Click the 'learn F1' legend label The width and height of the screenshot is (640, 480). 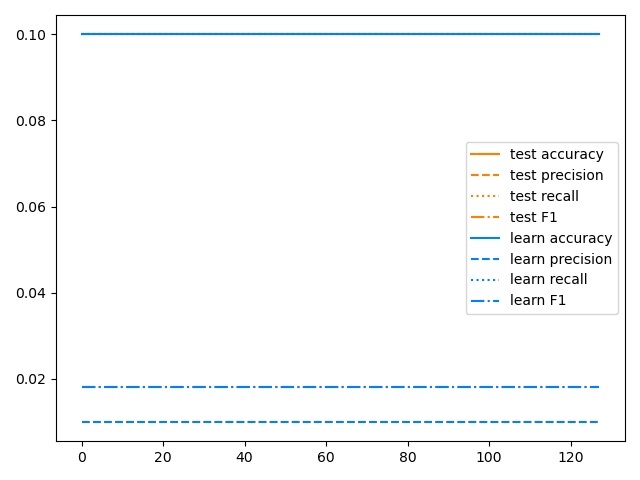tap(538, 300)
